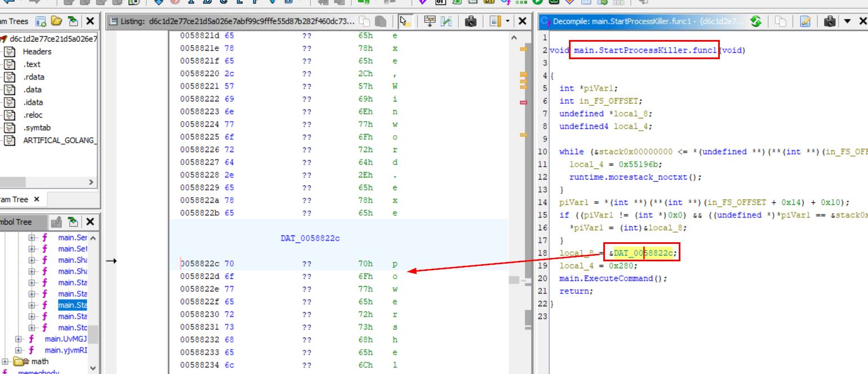This screenshot has height=374, width=868.
Task: Take a snapshot of the Listing window
Action: pos(471,21)
